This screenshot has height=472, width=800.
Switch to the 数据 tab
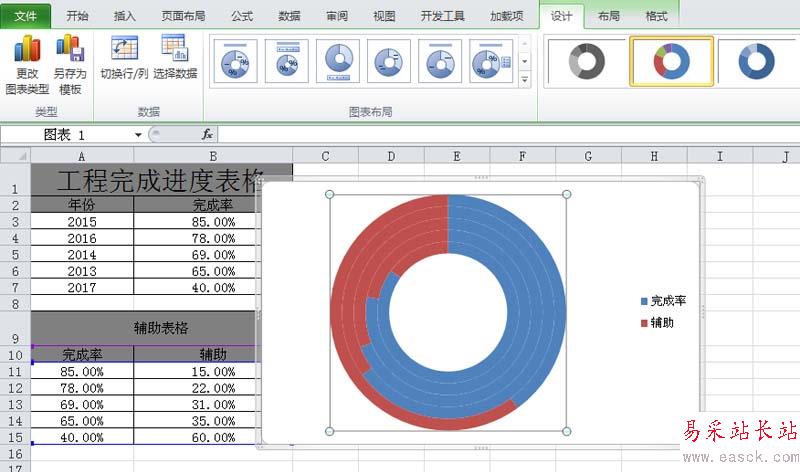coord(289,16)
